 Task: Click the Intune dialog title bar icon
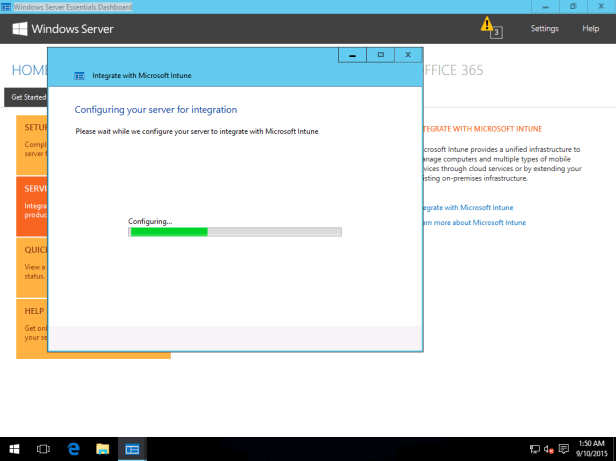[79, 75]
